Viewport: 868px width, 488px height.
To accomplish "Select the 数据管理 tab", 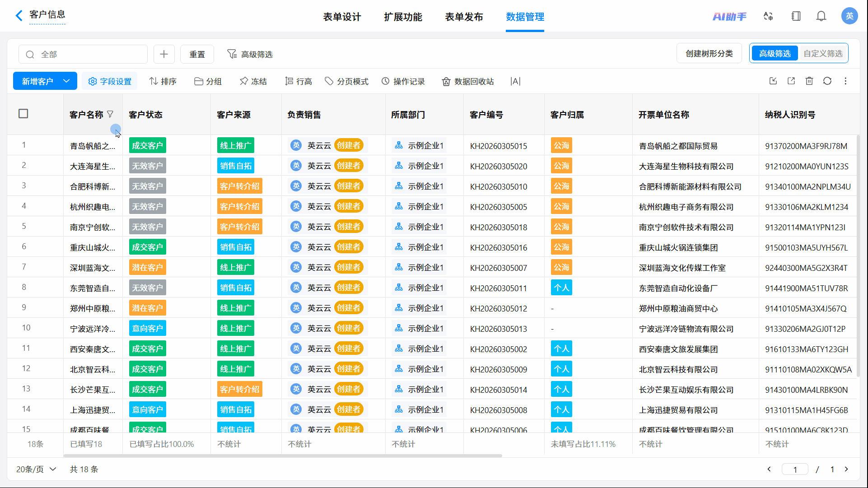I will pyautogui.click(x=525, y=17).
